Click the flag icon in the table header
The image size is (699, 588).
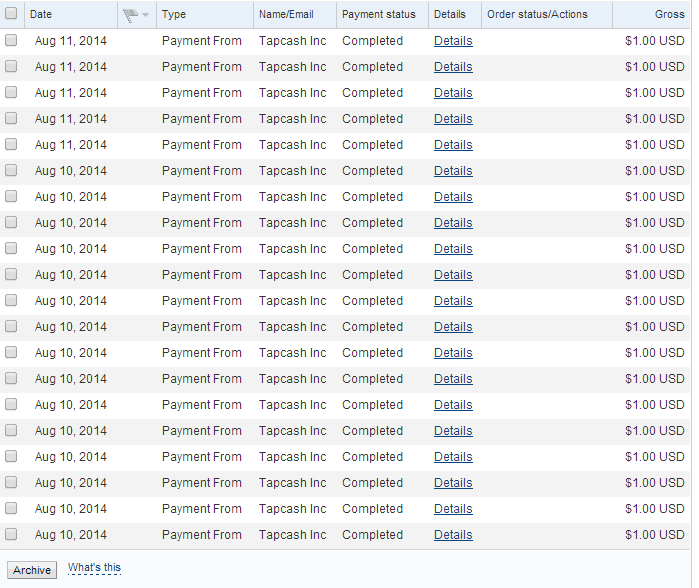point(129,15)
